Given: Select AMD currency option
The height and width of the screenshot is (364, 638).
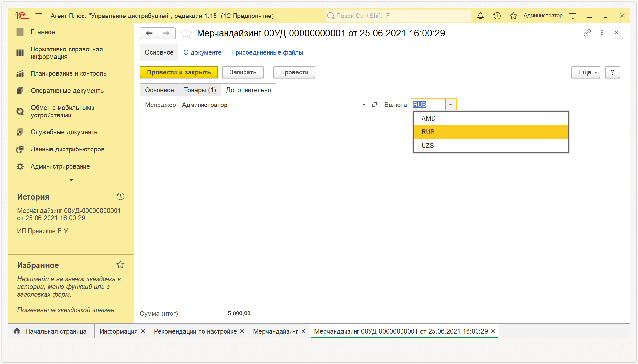Looking at the screenshot, I should tap(491, 118).
